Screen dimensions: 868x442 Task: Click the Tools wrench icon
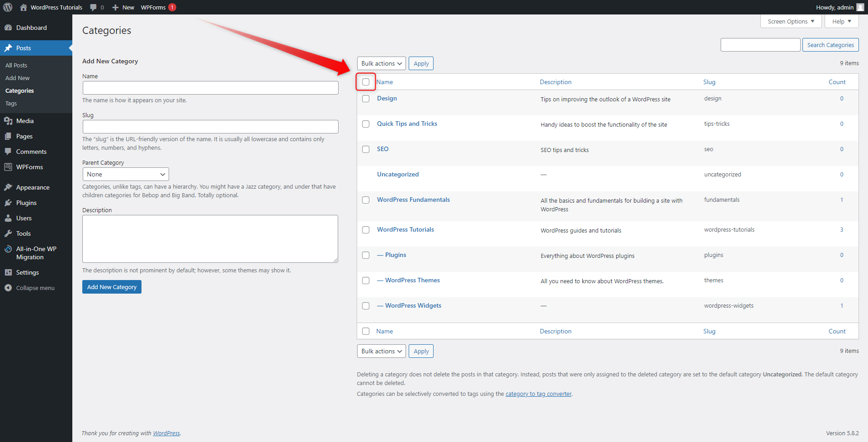[x=8, y=233]
